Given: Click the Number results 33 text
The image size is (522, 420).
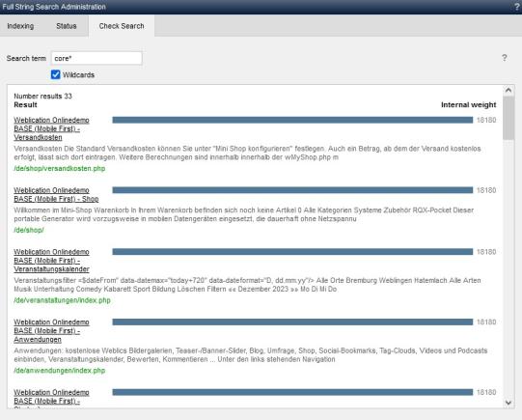Looking at the screenshot, I should click(x=43, y=97).
